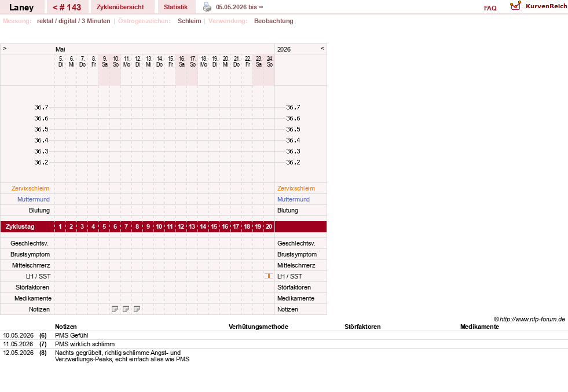This screenshot has width=568, height=392.
Task: Click the left Muttermund row label
Action: pos(34,199)
